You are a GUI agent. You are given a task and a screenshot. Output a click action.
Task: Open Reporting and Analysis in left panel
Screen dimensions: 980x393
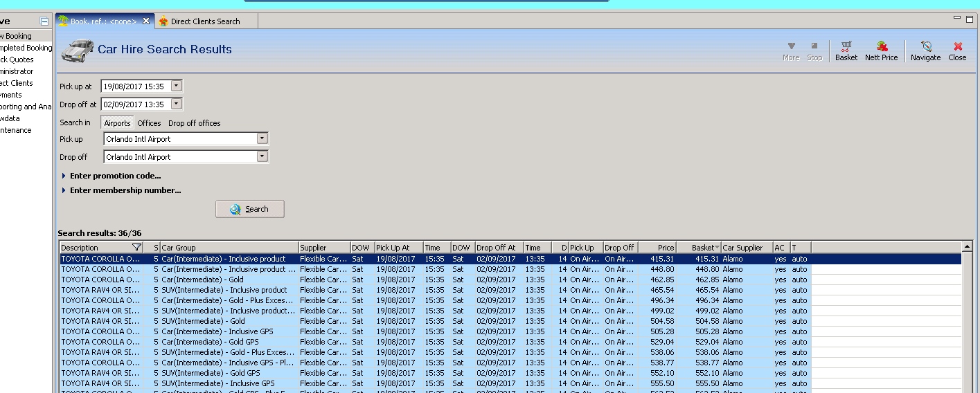(26, 107)
